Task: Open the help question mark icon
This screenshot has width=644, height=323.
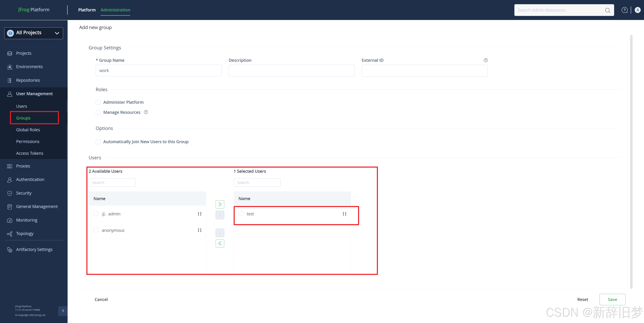Action: pyautogui.click(x=624, y=10)
